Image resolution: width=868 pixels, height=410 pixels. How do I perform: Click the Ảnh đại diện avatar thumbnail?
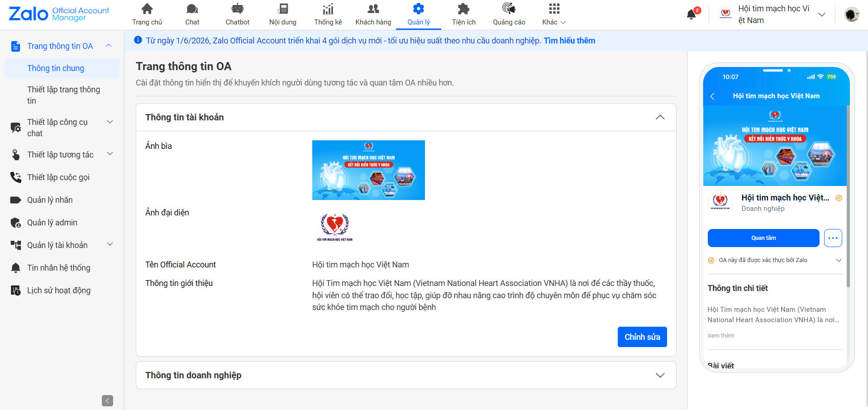(x=335, y=227)
